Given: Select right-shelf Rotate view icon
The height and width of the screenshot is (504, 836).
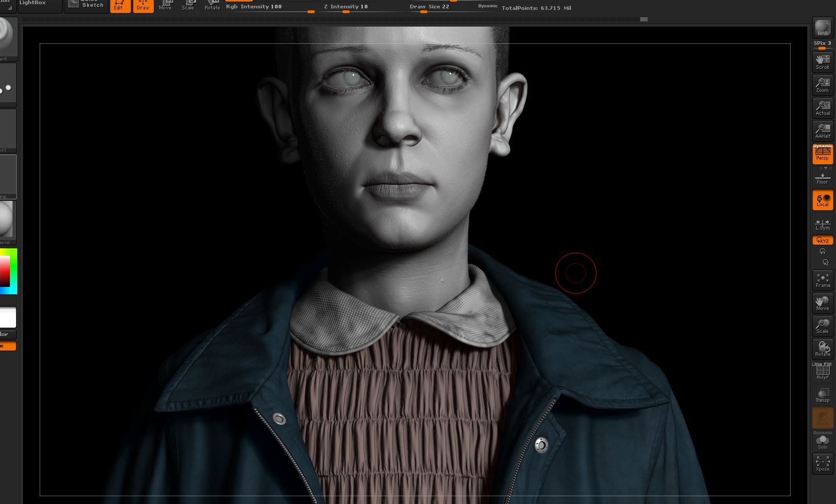Looking at the screenshot, I should click(x=822, y=349).
